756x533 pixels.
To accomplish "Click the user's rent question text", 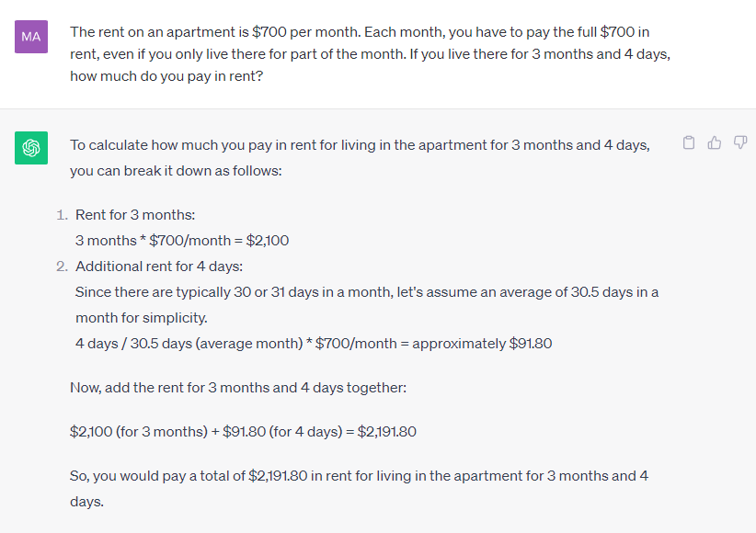I will click(x=370, y=54).
